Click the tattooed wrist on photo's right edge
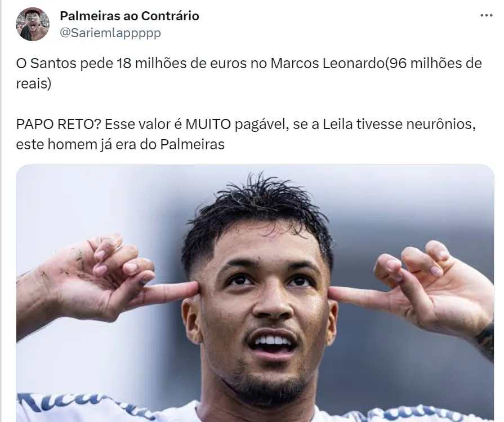This screenshot has height=422, width=504. 485,341
